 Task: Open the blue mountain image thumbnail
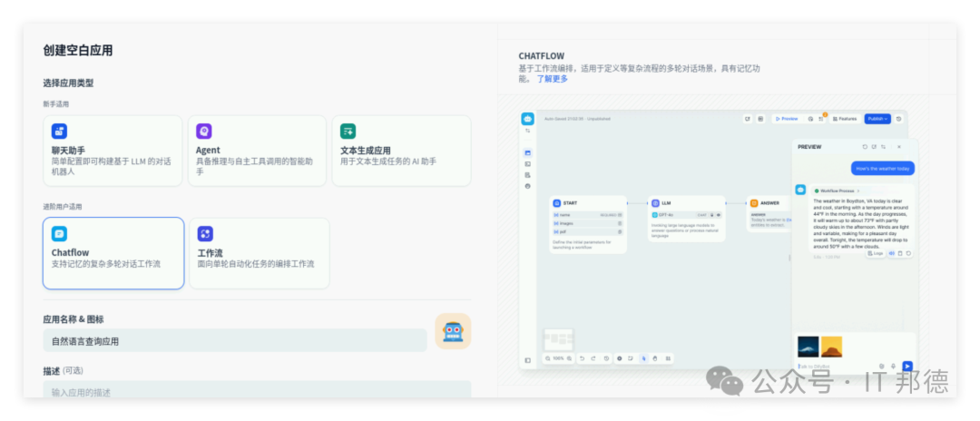coord(808,347)
